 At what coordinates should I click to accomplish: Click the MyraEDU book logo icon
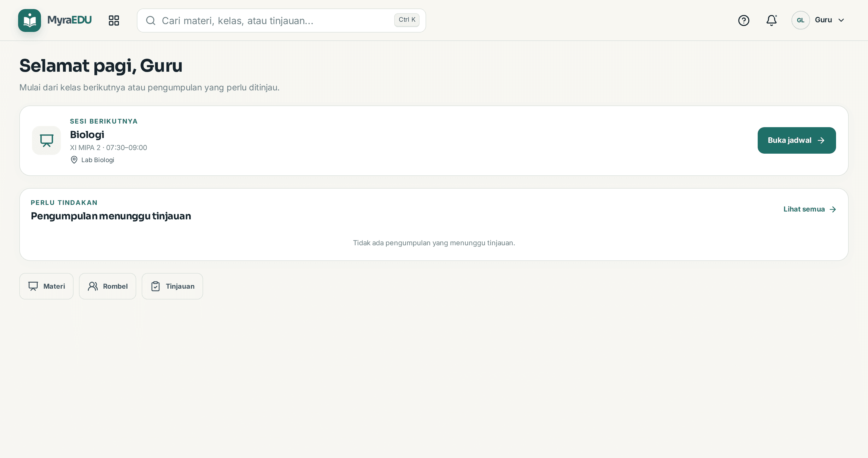pyautogui.click(x=30, y=20)
